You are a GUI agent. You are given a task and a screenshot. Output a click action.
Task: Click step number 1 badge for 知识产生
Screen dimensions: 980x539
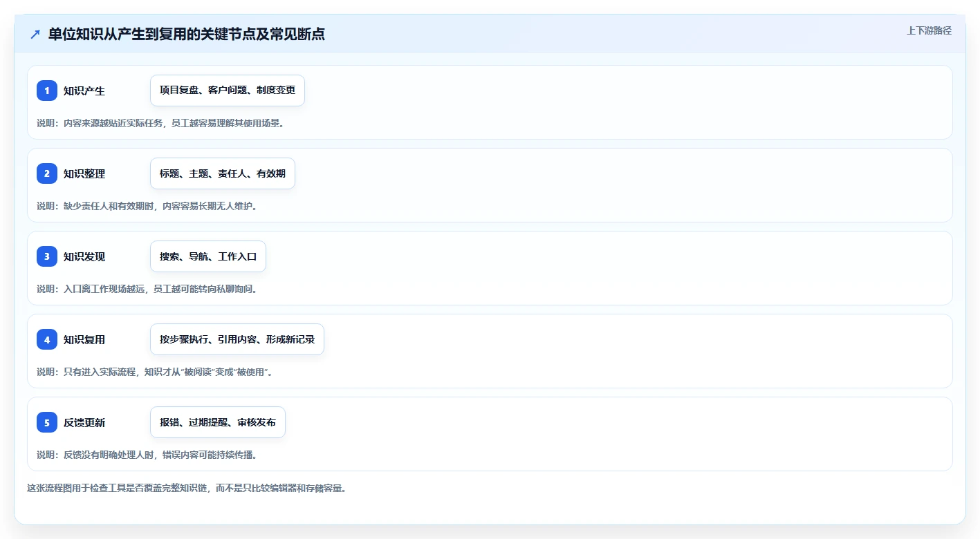47,91
